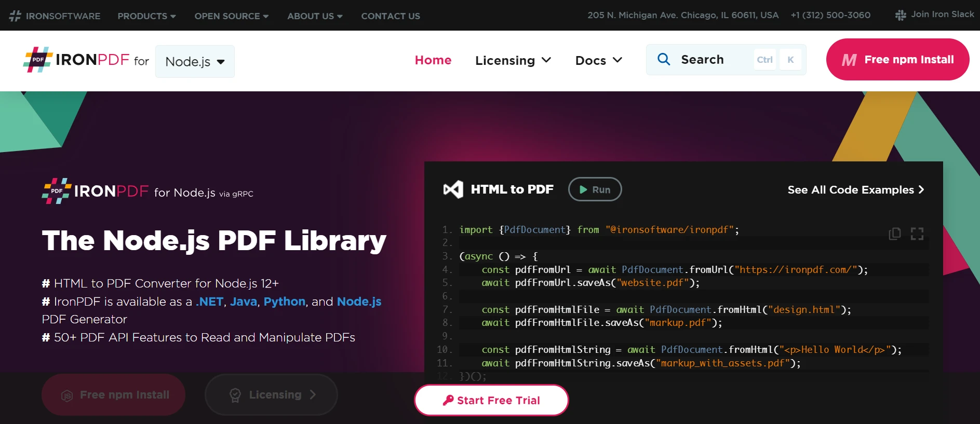Follow the Node.js link in description

pos(359,302)
